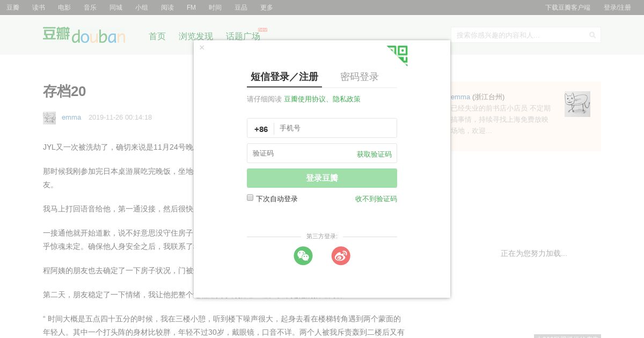This screenshot has height=338, width=644.
Task: Open 电影 in the top bar
Action: [64, 8]
